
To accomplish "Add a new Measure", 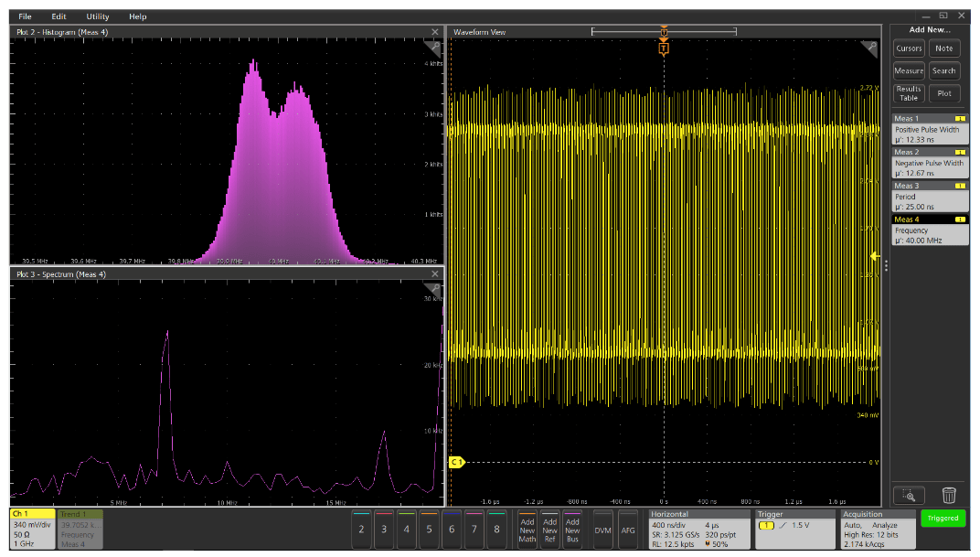I will tap(909, 70).
